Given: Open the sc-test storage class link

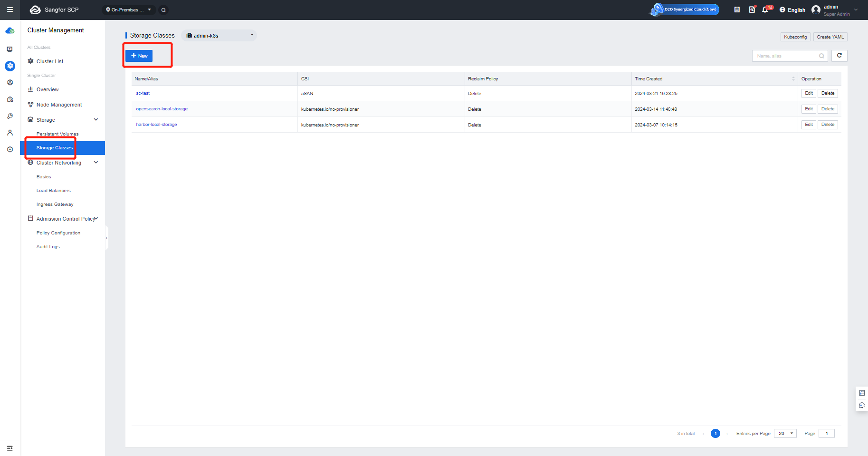Looking at the screenshot, I should (x=143, y=93).
